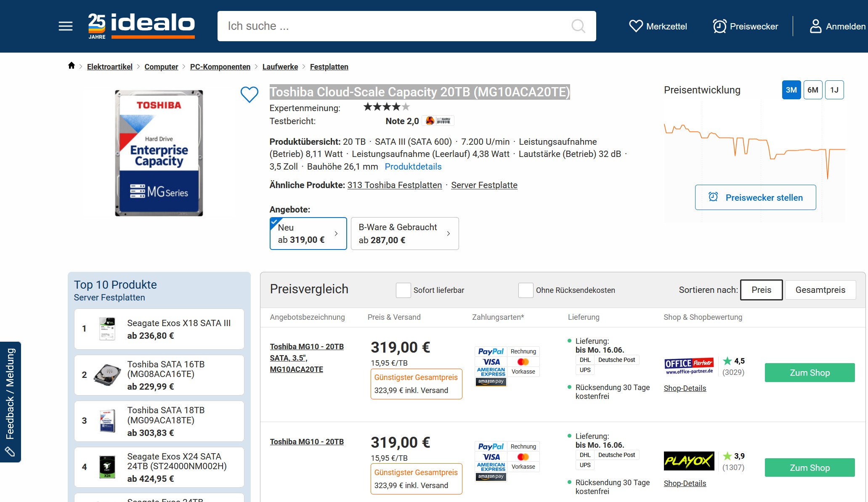Screen dimensions: 868x502
Task: Click Seagate Exos X24 thumbnail image
Action: click(107, 467)
